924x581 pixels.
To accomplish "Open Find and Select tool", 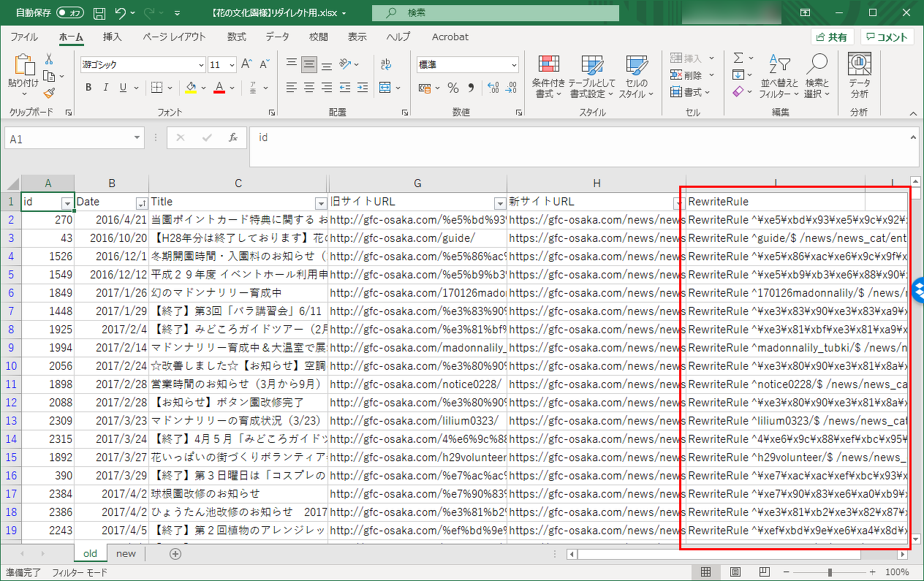I will [817, 77].
